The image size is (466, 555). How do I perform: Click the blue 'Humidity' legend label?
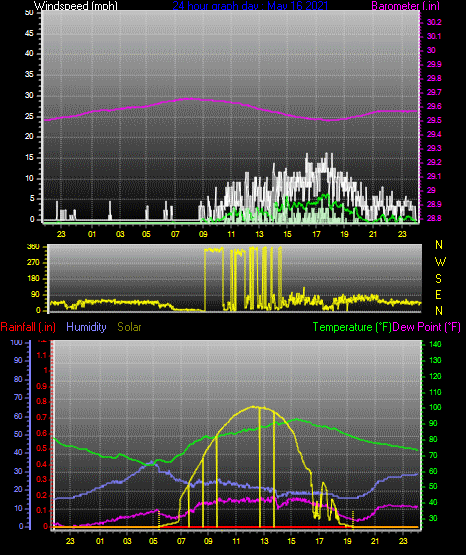click(86, 327)
